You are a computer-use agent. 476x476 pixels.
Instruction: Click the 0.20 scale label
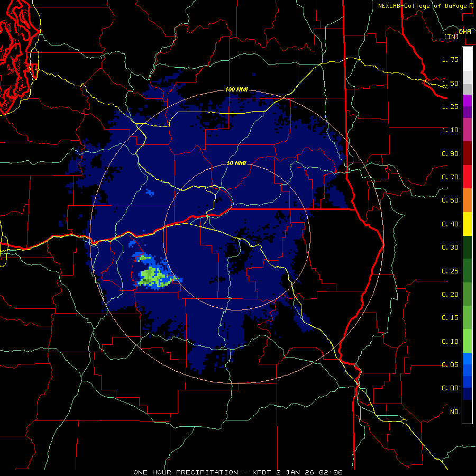coord(450,295)
